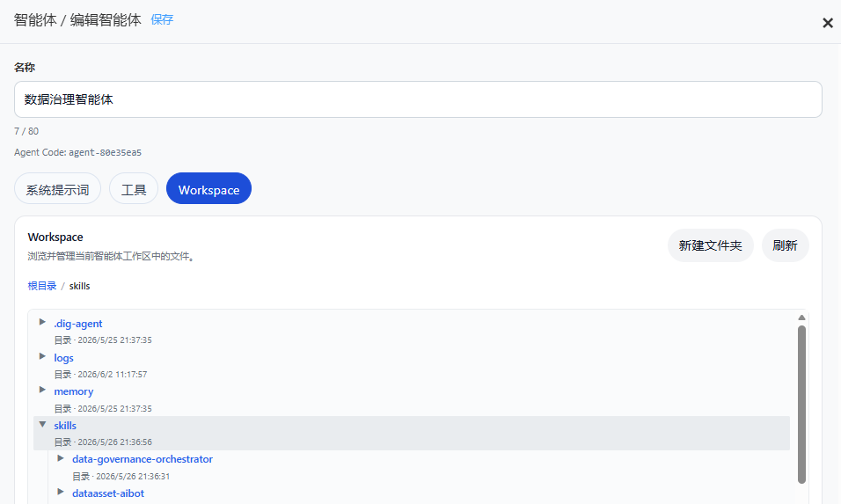
Task: Click the 7 / 80 character counter
Action: point(26,131)
